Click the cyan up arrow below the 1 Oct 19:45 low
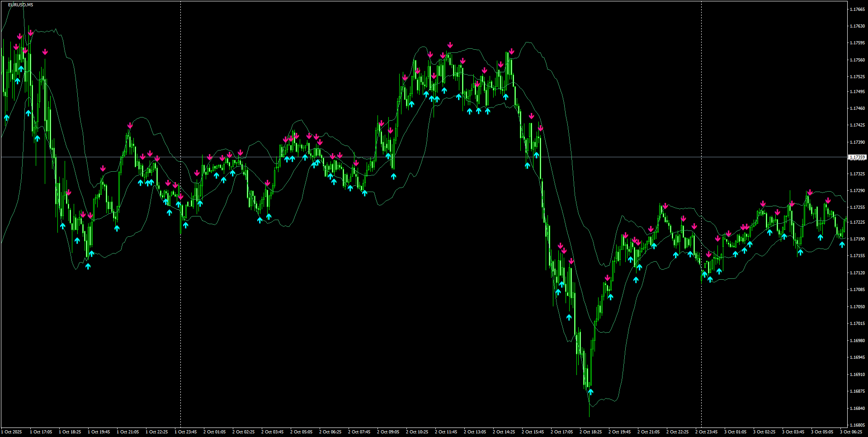868x437 pixels. pyautogui.click(x=88, y=266)
